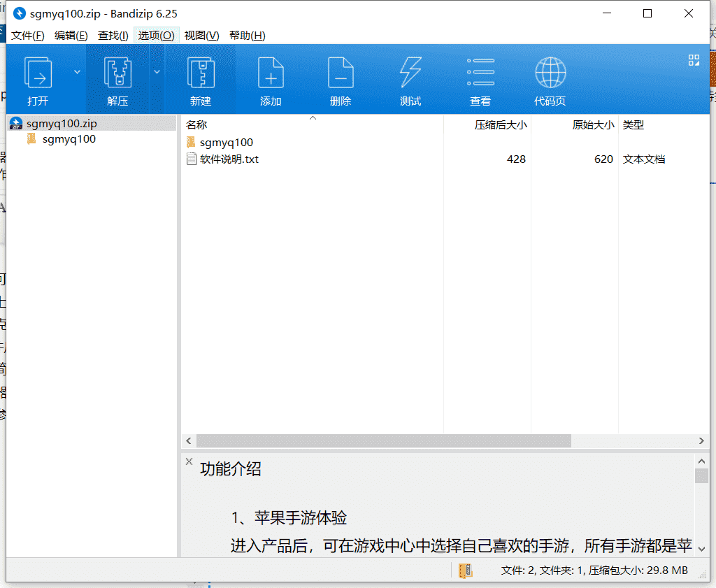This screenshot has height=588, width=716.
Task: Click the 打开 (Open) toolbar icon
Action: 38,72
